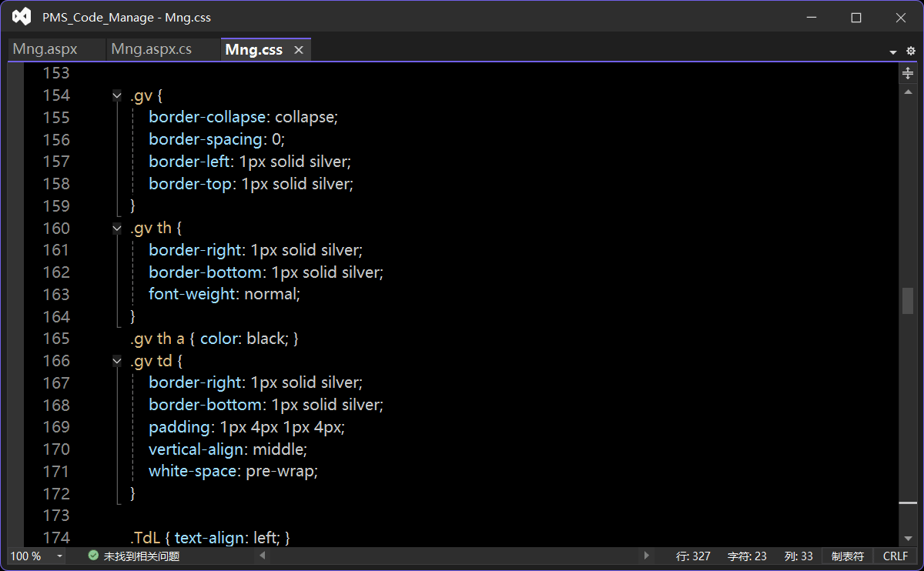Switch to the Mng.aspx tab
The height and width of the screenshot is (571, 924).
click(x=45, y=50)
